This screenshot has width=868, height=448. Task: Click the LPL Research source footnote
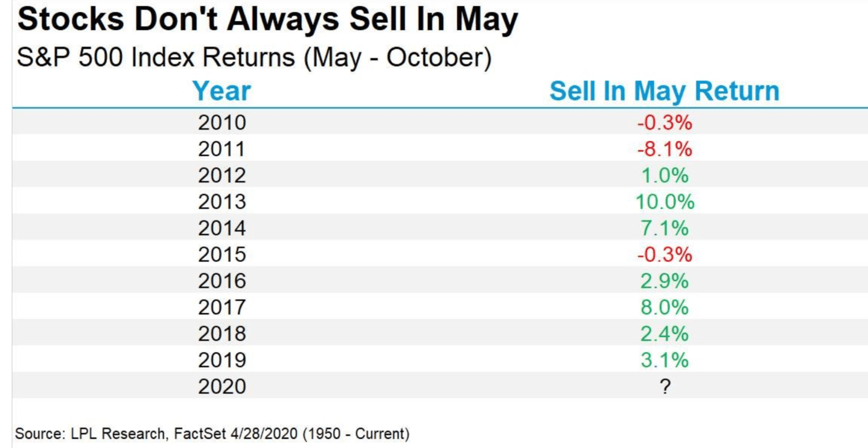(x=212, y=434)
